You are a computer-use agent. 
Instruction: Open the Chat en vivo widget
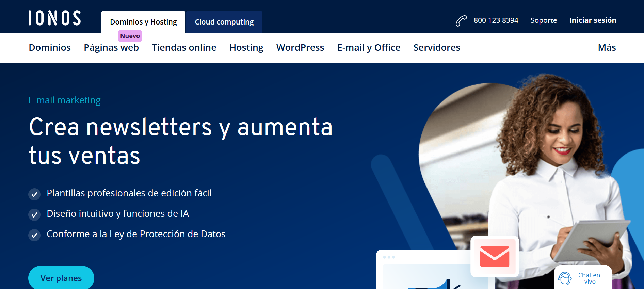583,277
